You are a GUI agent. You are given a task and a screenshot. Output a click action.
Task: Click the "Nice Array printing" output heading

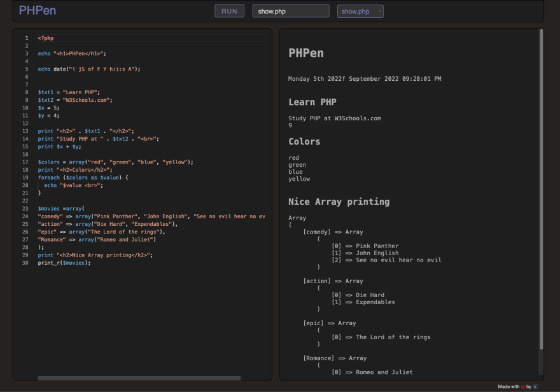pyautogui.click(x=339, y=202)
